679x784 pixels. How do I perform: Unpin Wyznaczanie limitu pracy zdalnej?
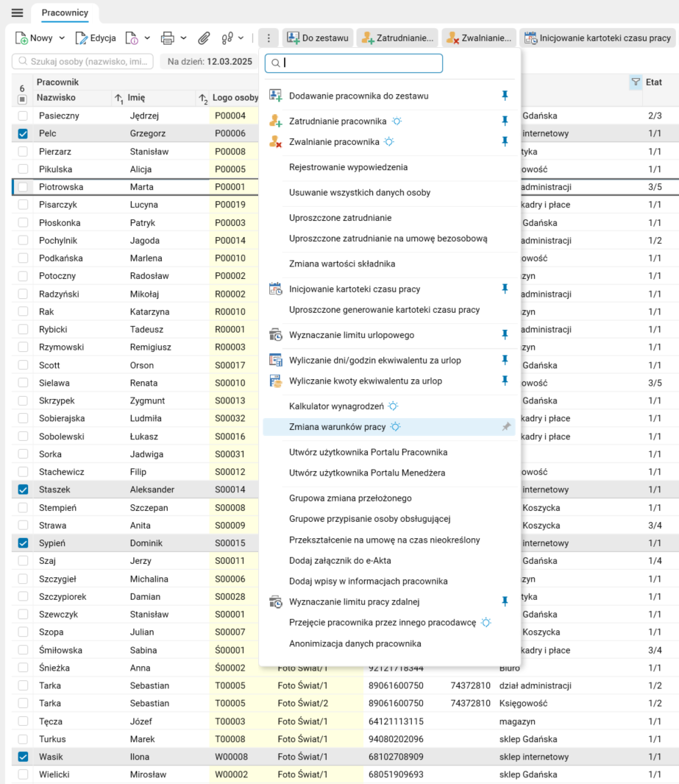point(505,601)
